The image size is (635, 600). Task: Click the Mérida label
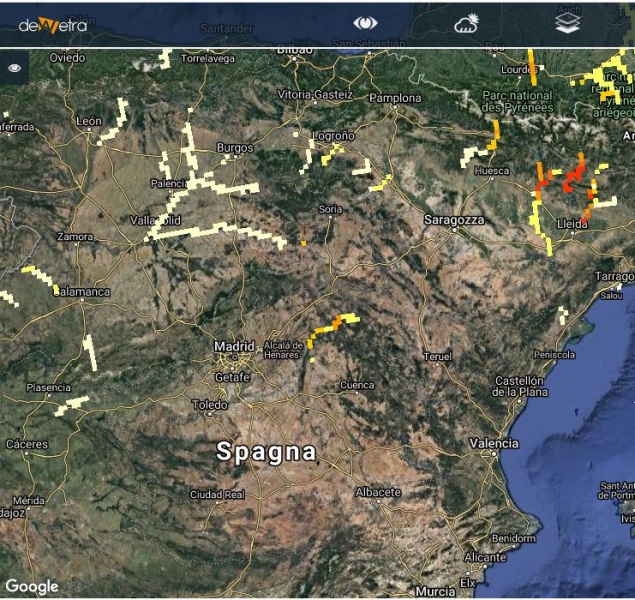[x=28, y=500]
